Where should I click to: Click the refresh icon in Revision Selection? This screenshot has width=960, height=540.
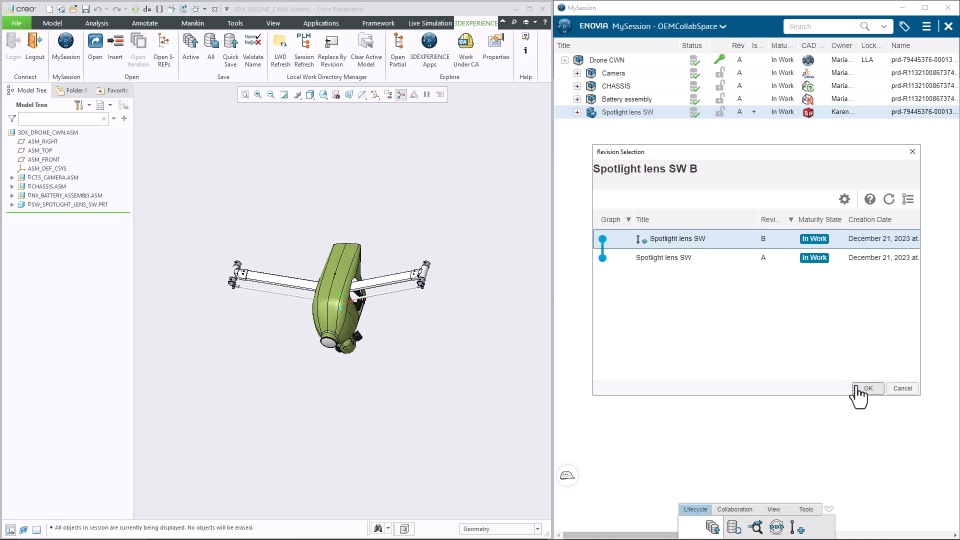889,199
